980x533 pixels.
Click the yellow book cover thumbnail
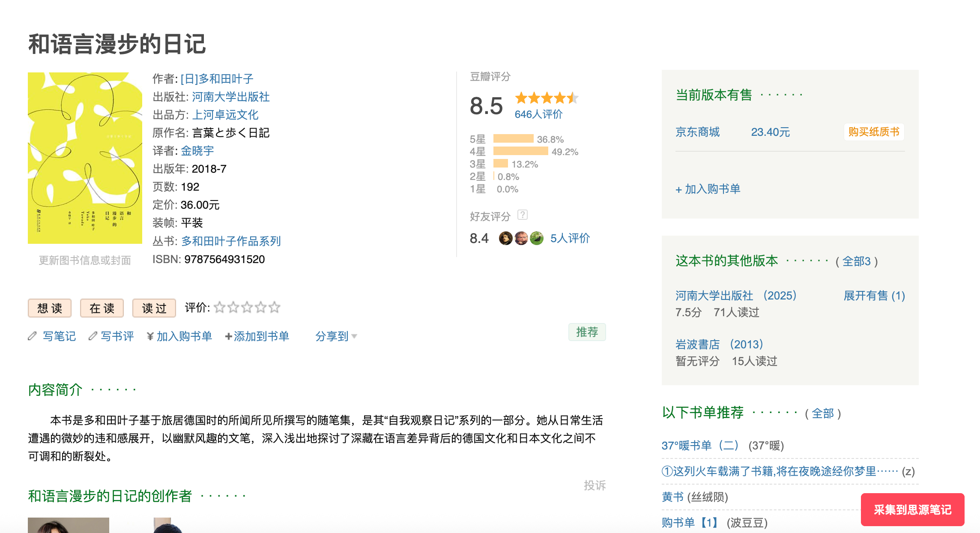85,158
